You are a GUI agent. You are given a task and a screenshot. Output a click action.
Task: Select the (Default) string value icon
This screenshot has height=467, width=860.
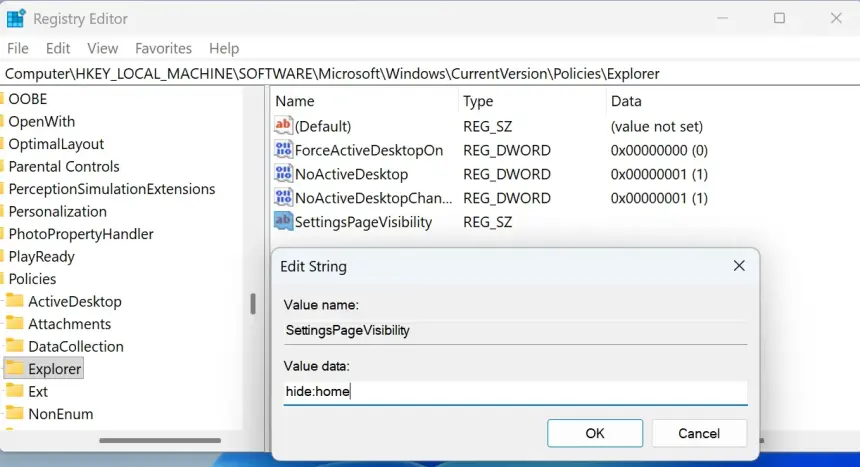point(283,126)
